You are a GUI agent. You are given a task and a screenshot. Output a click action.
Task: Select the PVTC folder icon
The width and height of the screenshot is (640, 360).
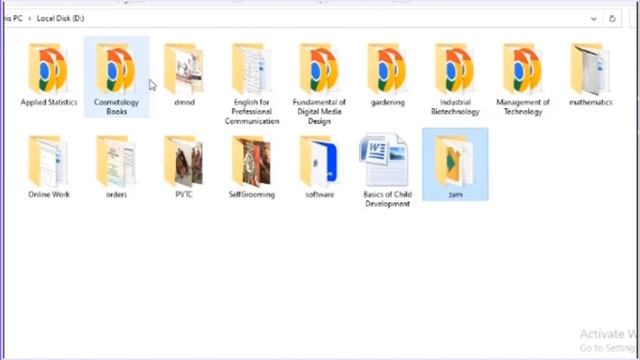pyautogui.click(x=184, y=161)
